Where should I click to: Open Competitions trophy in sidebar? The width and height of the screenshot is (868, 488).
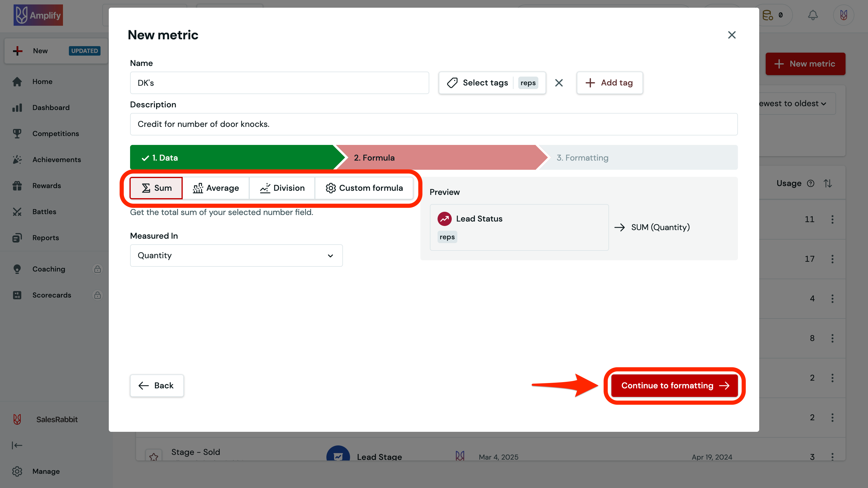point(17,133)
